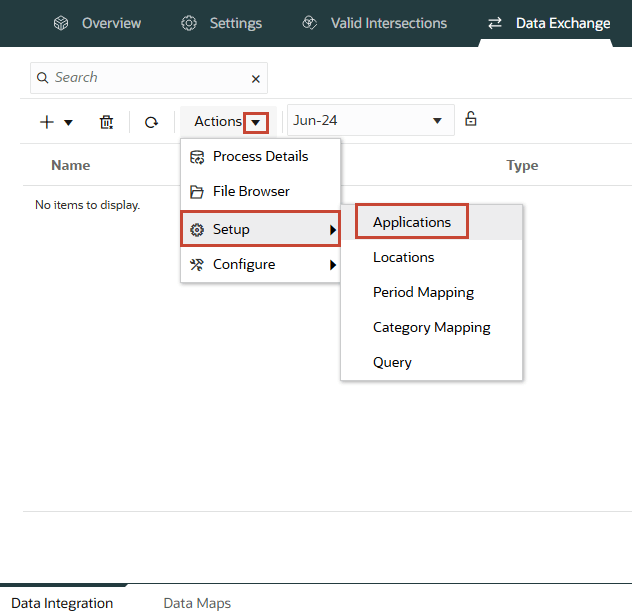Click the Actions button label
This screenshot has height=611, width=632.
(218, 121)
